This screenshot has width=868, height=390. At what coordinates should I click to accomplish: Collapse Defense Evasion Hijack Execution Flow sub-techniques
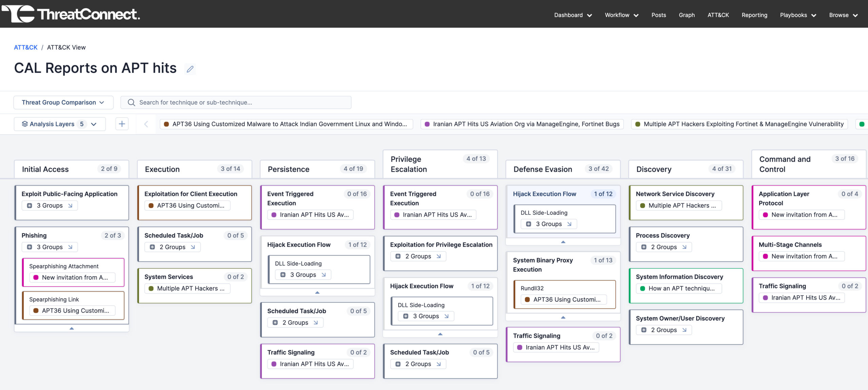pyautogui.click(x=563, y=242)
